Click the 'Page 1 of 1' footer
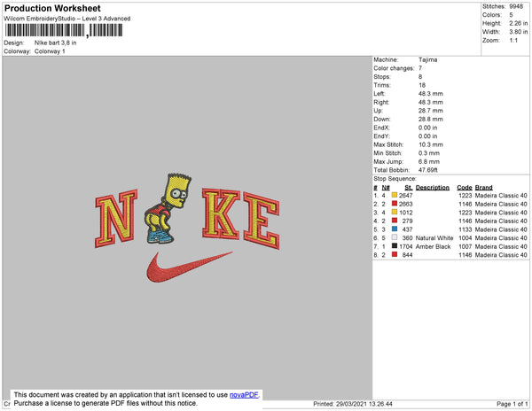Viewport: 532px width, 411px height. 512,404
